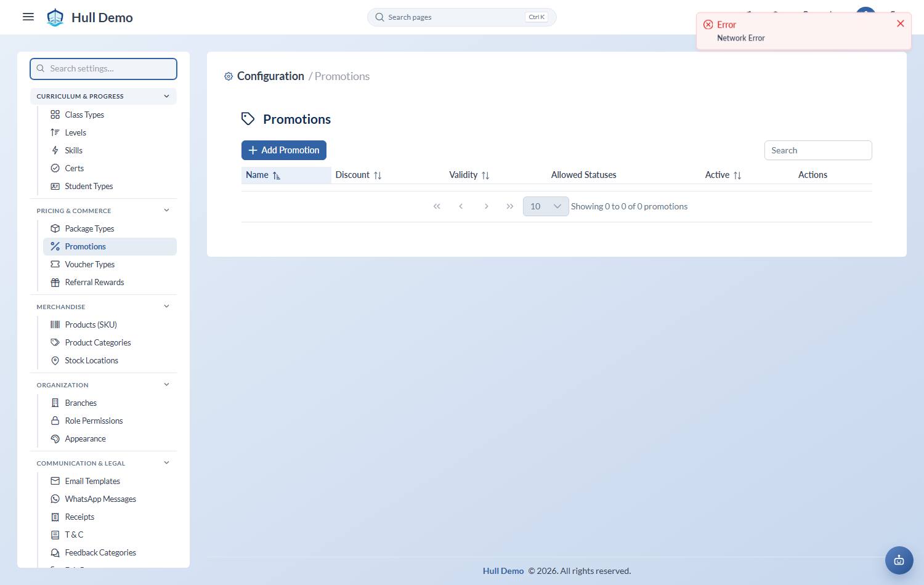Click the Class Types grid icon

tap(55, 115)
